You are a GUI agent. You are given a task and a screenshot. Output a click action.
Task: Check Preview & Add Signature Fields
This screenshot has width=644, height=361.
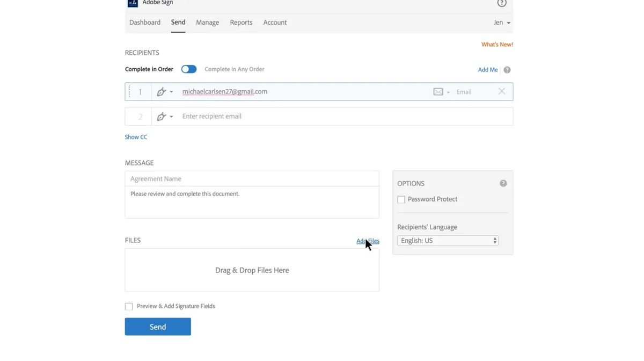pos(129,307)
